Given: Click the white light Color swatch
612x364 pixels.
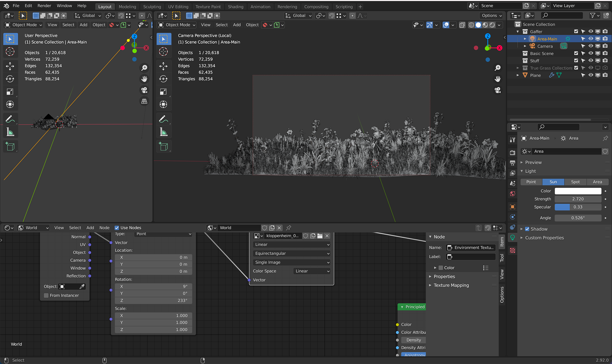Looking at the screenshot, I should tap(578, 191).
